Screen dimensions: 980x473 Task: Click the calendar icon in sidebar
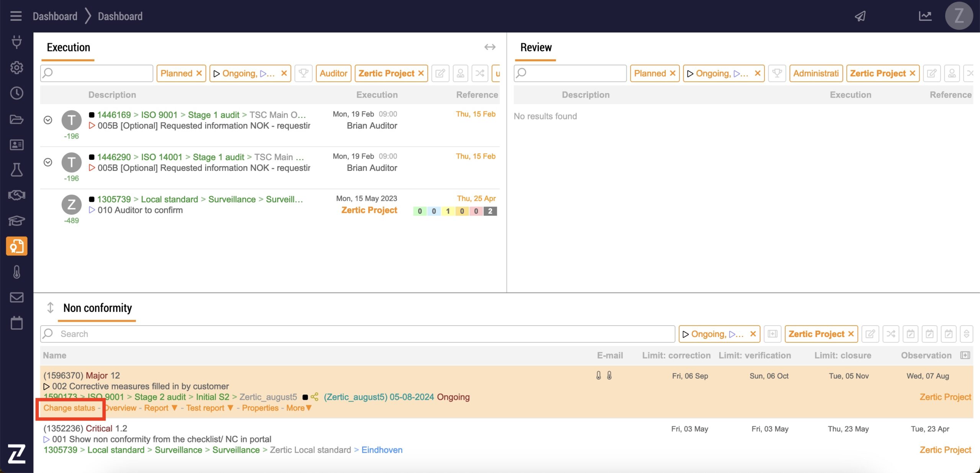click(16, 323)
